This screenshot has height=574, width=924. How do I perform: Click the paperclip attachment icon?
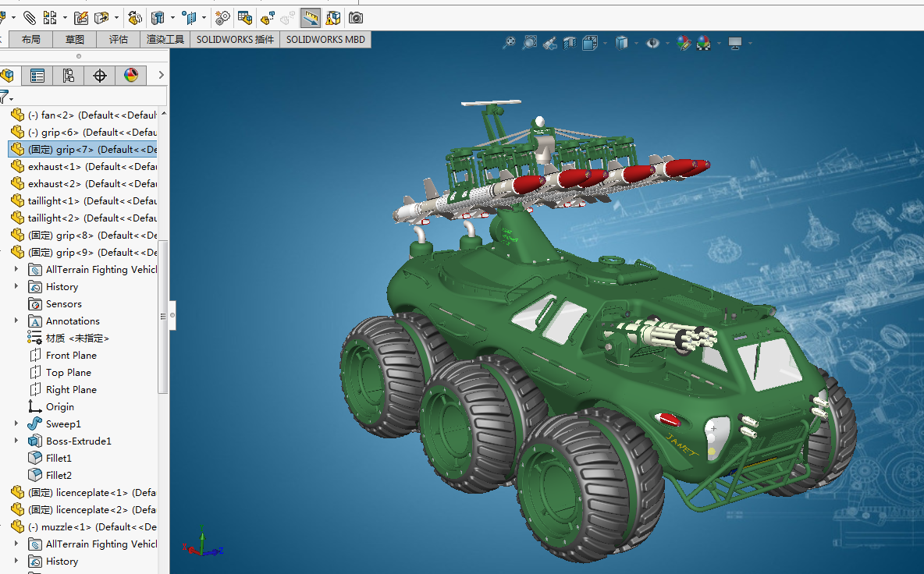[29, 18]
